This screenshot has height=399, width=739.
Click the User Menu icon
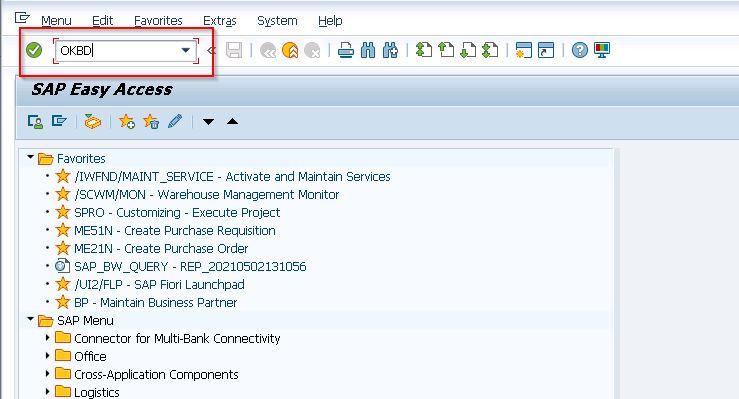(35, 122)
